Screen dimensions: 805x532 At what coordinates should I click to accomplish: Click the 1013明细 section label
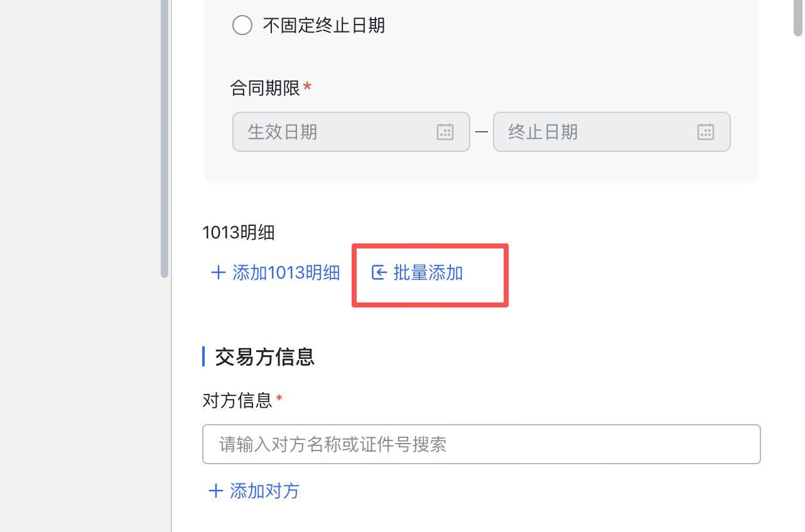click(238, 232)
